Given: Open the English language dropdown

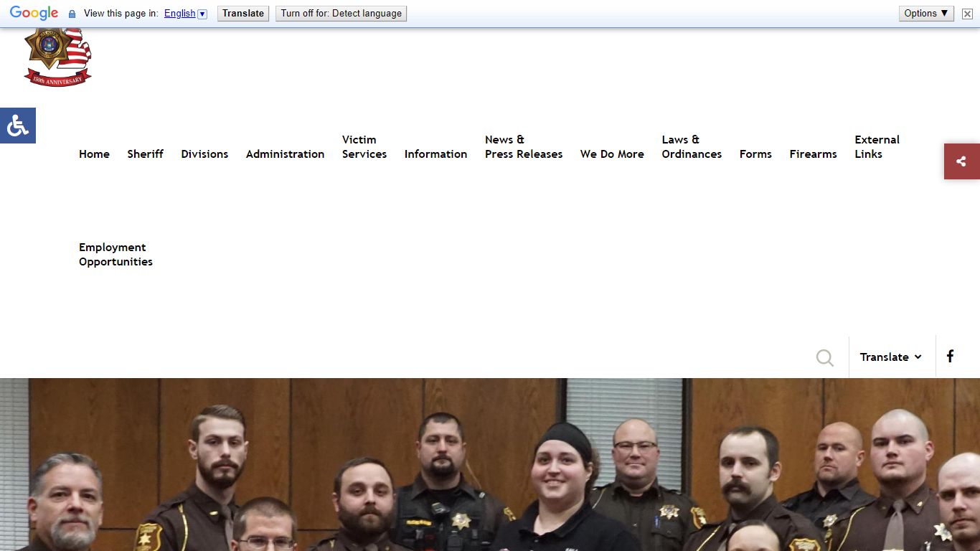Looking at the screenshot, I should [185, 14].
